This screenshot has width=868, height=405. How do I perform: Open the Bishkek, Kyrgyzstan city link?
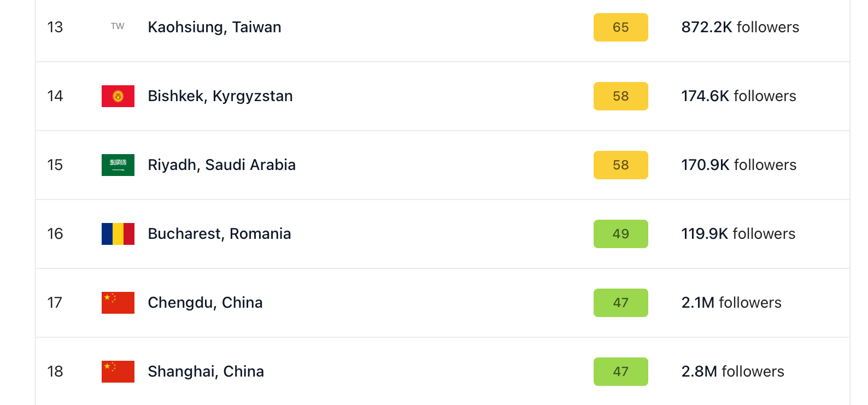pos(220,96)
